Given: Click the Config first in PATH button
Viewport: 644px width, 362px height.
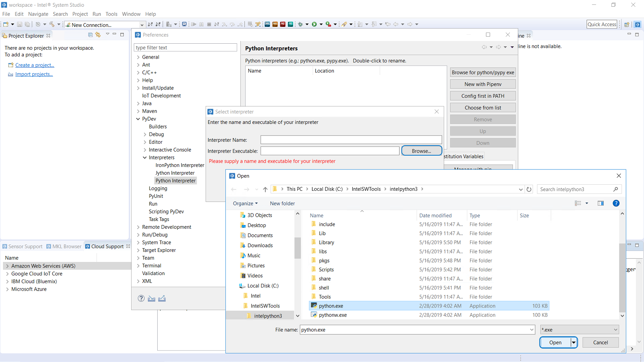Looking at the screenshot, I should [x=483, y=96].
